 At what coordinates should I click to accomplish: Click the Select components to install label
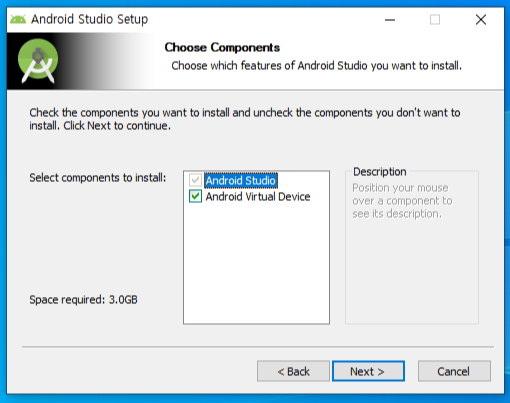[x=98, y=178]
